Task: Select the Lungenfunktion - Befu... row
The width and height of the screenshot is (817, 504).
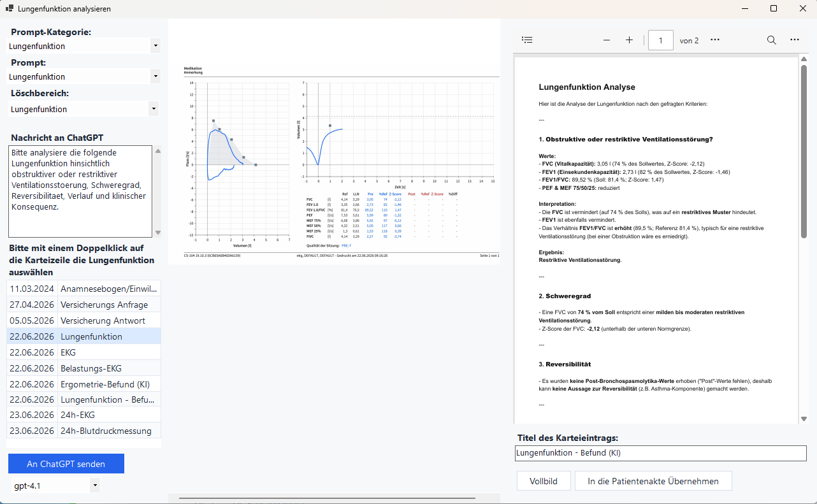Action: [x=83, y=400]
